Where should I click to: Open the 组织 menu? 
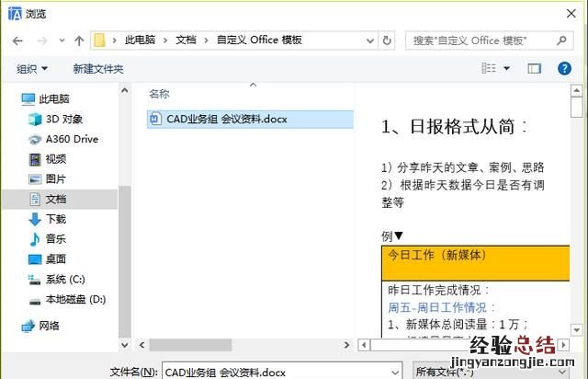(32, 69)
